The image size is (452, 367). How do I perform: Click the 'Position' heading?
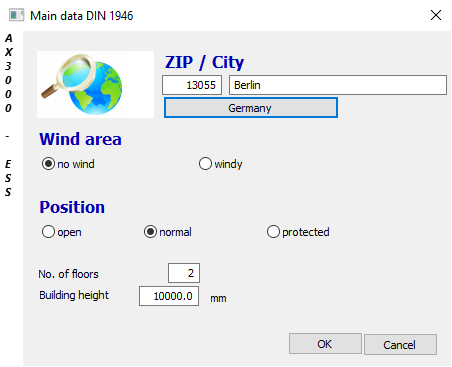pyautogui.click(x=72, y=207)
